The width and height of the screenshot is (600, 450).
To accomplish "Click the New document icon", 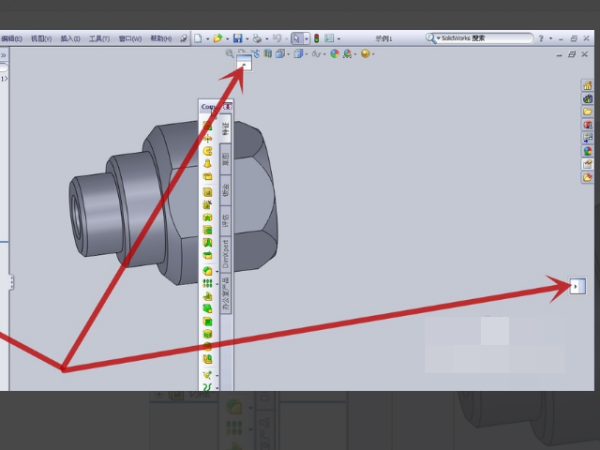I will [198, 39].
